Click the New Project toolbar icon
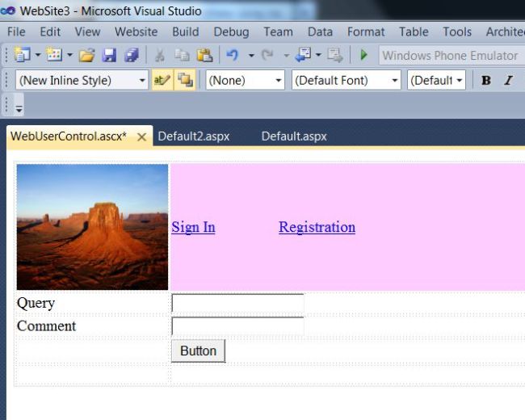The width and height of the screenshot is (525, 420). pos(22,55)
